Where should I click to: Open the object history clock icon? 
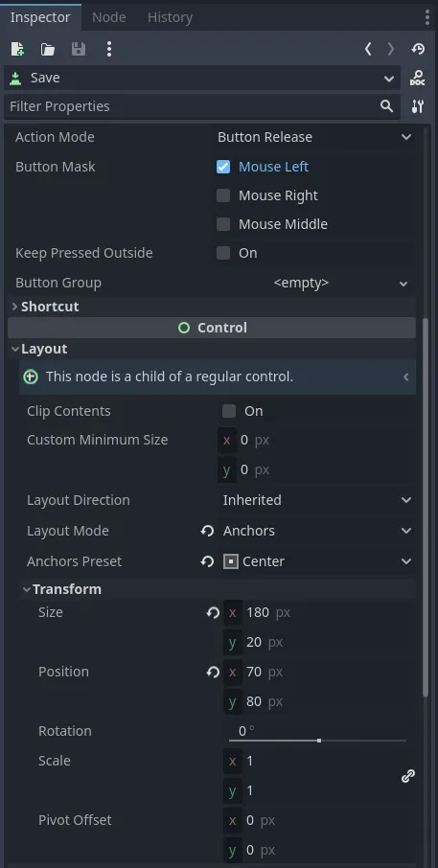pyautogui.click(x=418, y=49)
